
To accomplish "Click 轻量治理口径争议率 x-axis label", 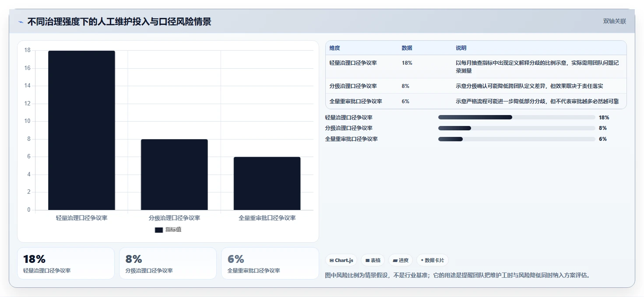I will (81, 218).
